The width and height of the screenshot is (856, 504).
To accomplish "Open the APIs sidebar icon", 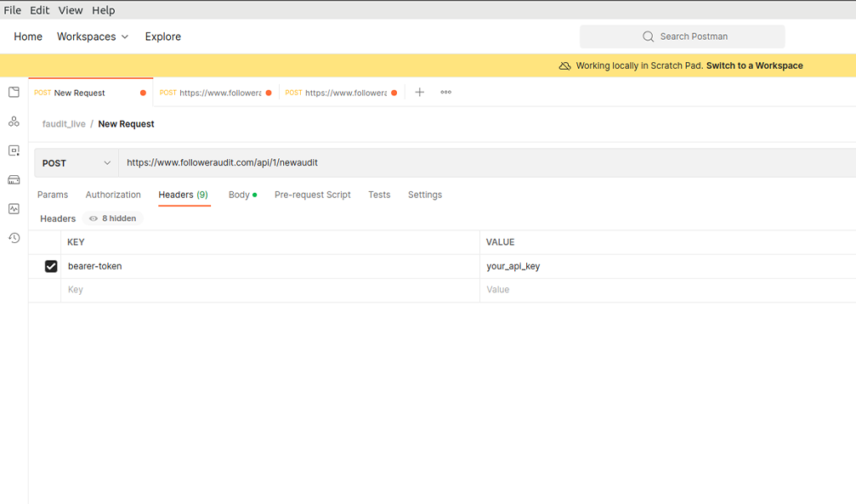I will point(14,122).
